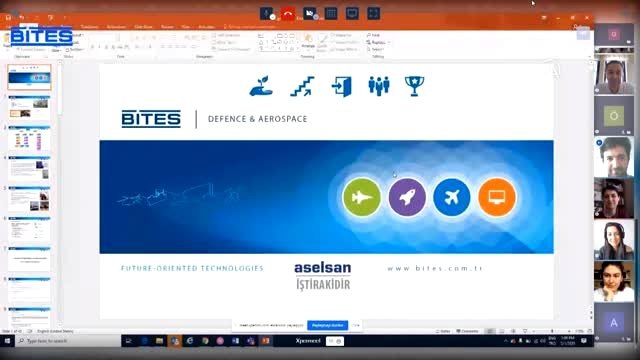Open the notification center on the taskbar

tap(584, 341)
